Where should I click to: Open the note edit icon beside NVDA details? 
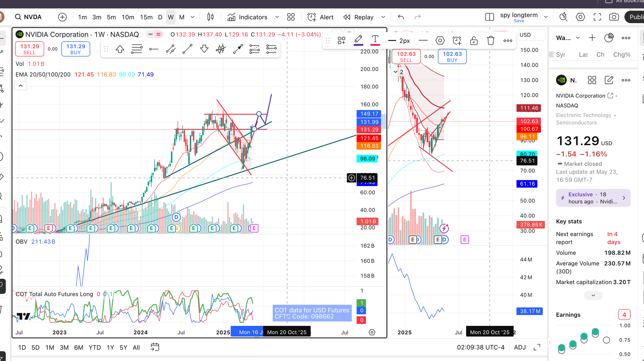pyautogui.click(x=609, y=80)
